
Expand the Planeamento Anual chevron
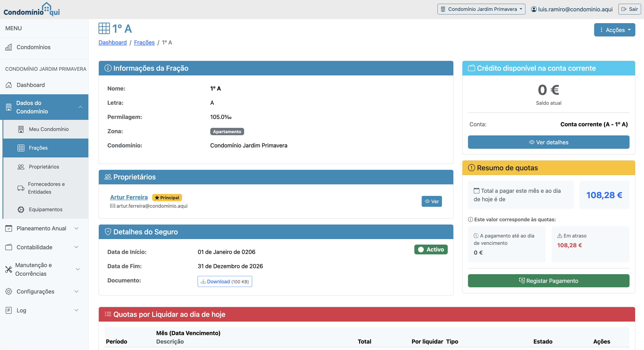[77, 228]
